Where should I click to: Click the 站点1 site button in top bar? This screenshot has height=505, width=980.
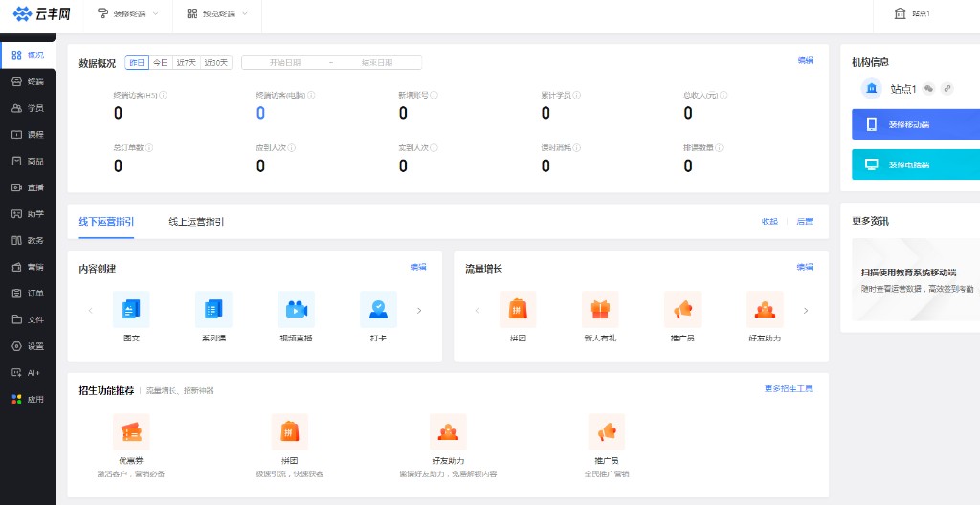point(912,13)
